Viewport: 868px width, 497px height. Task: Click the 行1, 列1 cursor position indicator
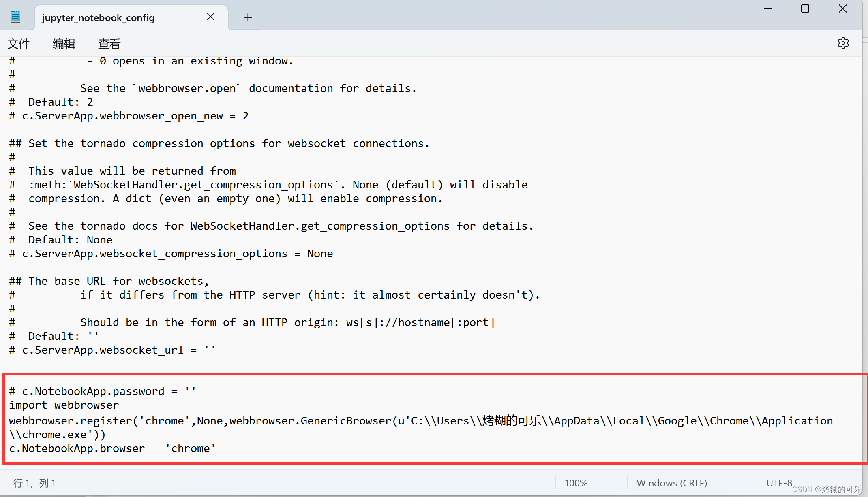pos(34,483)
